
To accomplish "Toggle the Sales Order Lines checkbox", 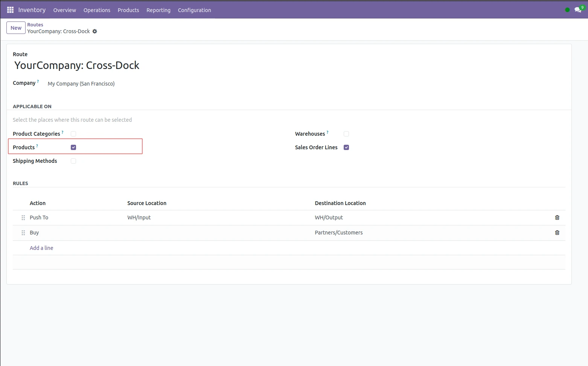I will point(346,147).
